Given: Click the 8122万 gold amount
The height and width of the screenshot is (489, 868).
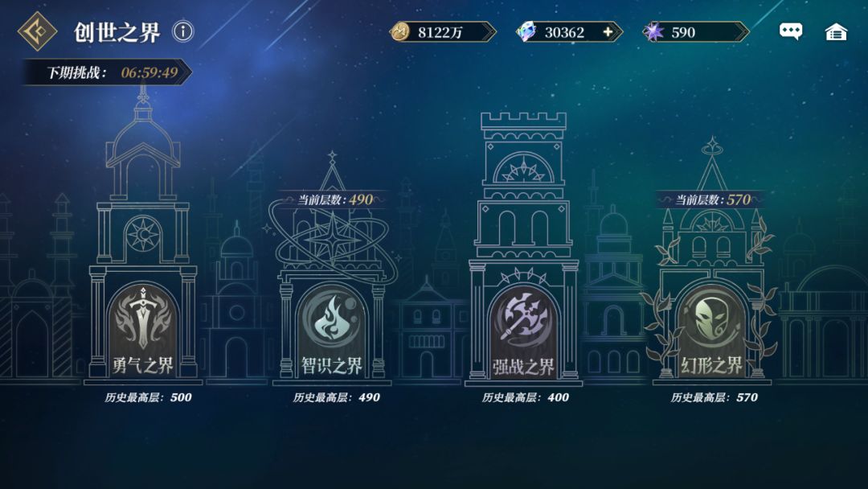Looking at the screenshot, I should point(440,32).
